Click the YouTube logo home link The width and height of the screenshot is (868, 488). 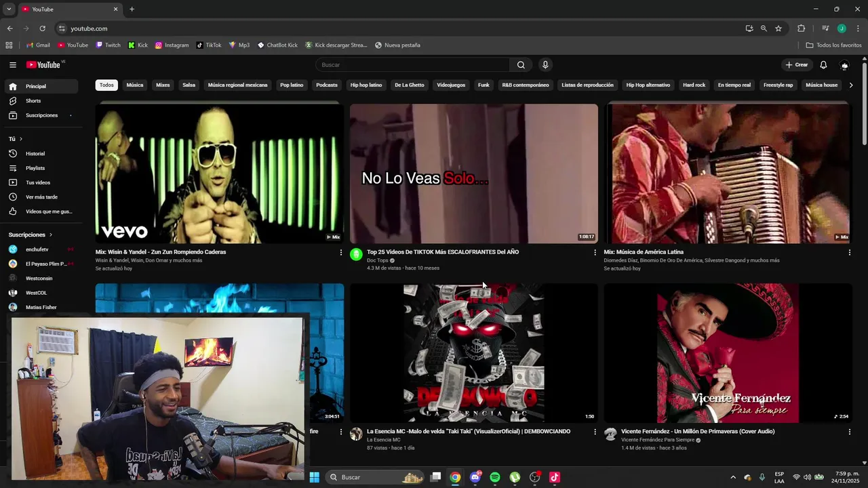pos(45,65)
